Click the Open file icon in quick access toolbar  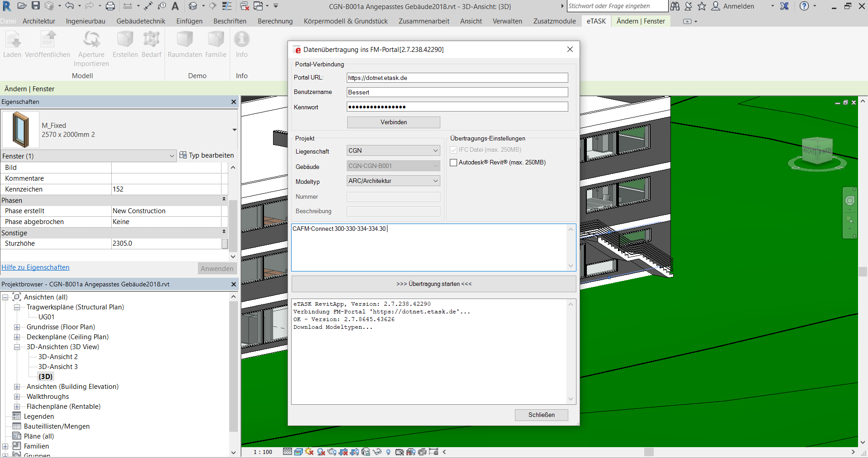pos(22,6)
